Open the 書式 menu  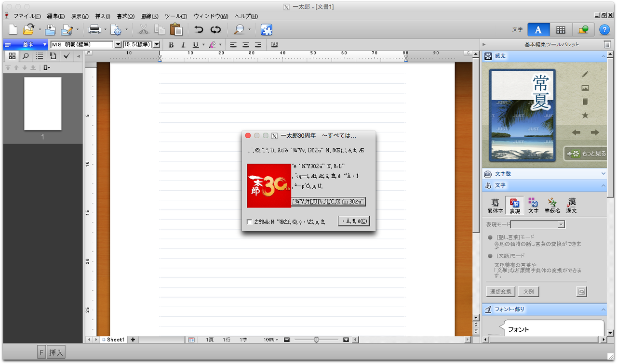click(x=125, y=16)
